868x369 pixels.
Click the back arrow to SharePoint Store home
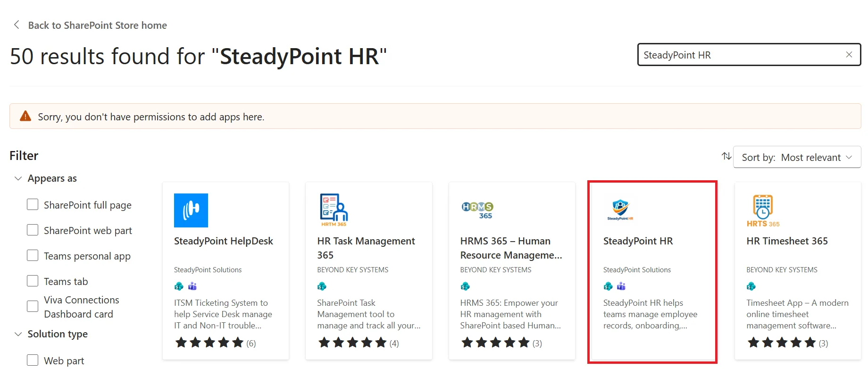tap(17, 25)
